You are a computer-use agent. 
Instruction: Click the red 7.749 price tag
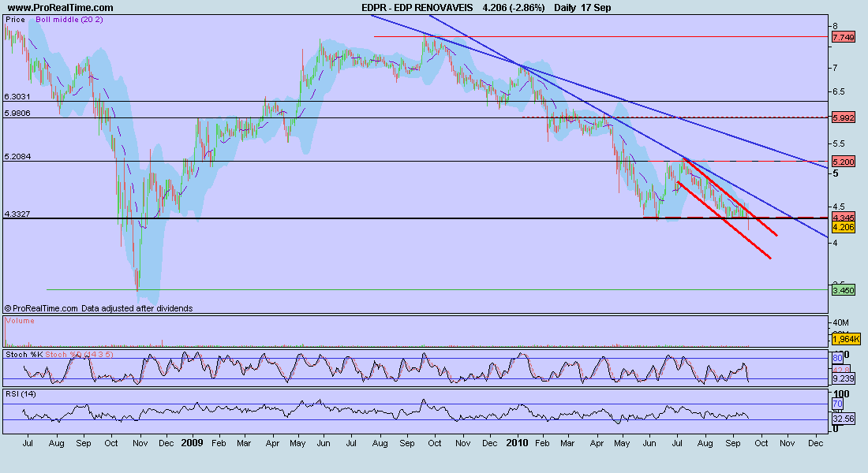tap(843, 37)
